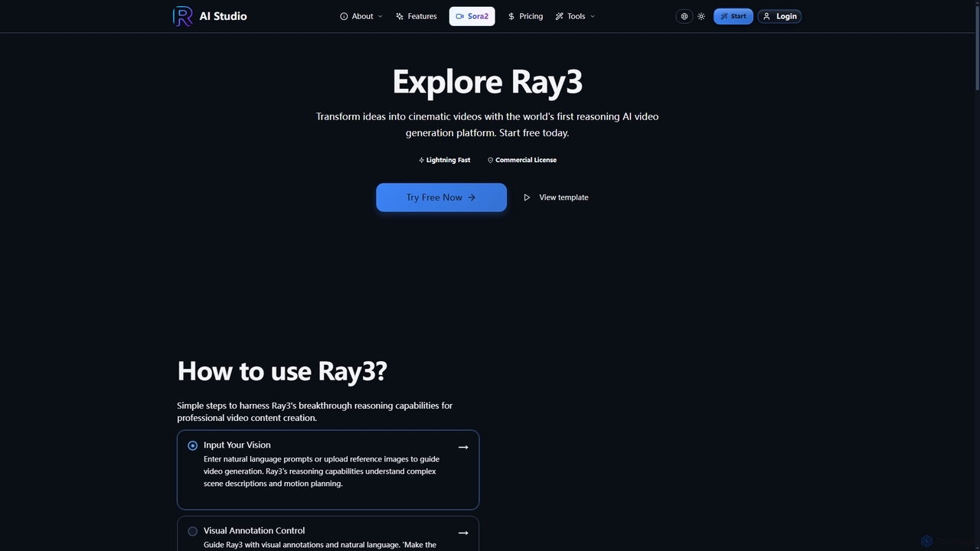Click the Input Your Vision arrow icon

click(x=463, y=447)
